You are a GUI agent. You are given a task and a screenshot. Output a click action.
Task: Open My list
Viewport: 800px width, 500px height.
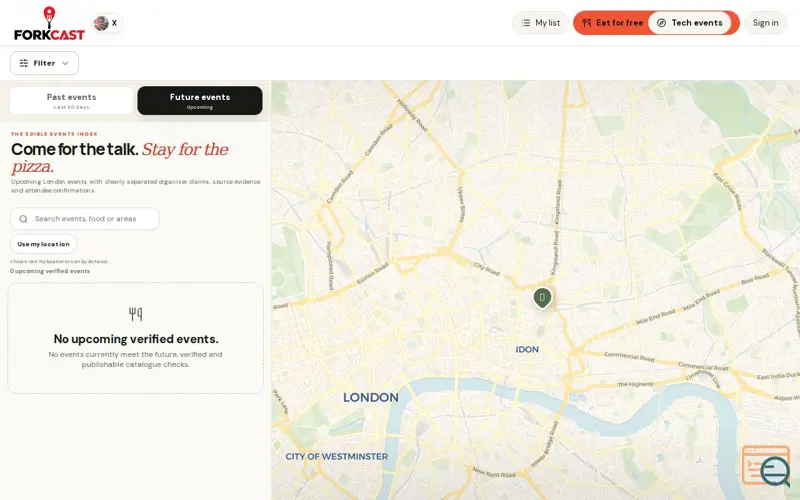pos(540,23)
